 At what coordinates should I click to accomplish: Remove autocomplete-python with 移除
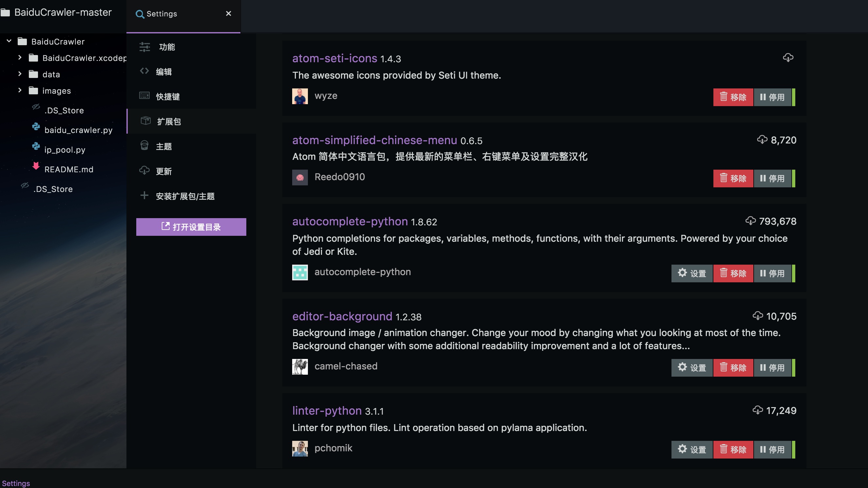[x=733, y=274]
